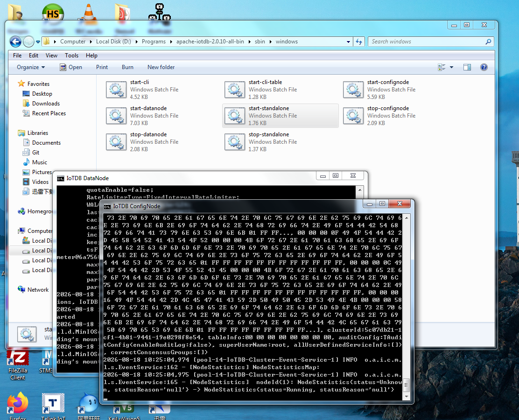Select the stop-standalone batch file

coord(261,142)
